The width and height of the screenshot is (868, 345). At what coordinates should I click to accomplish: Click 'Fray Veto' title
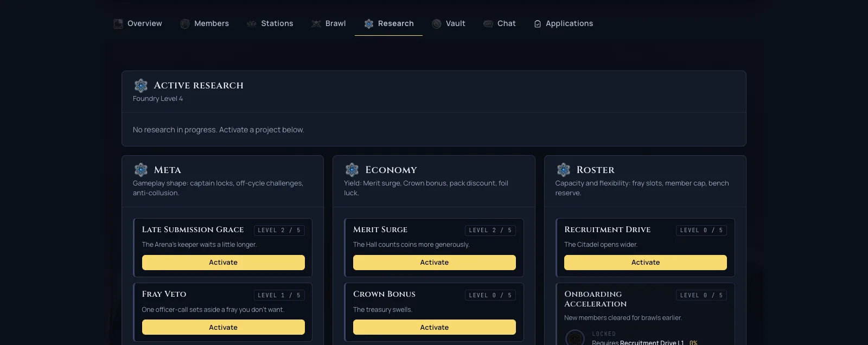pos(164,294)
